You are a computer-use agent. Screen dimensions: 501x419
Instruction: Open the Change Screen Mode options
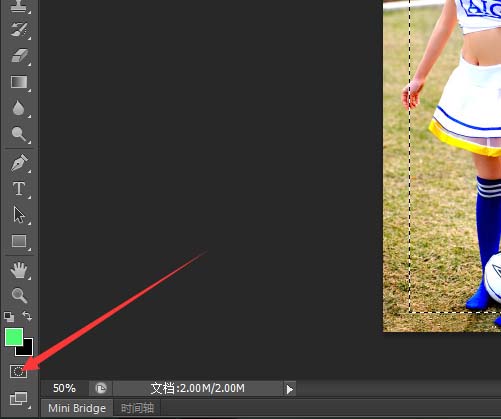19,399
